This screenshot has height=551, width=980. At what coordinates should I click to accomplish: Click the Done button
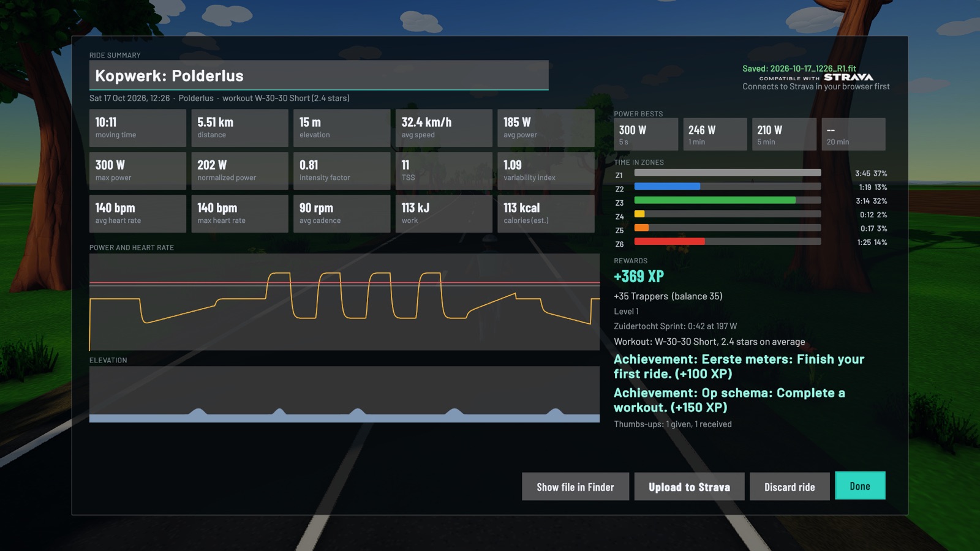pos(860,485)
